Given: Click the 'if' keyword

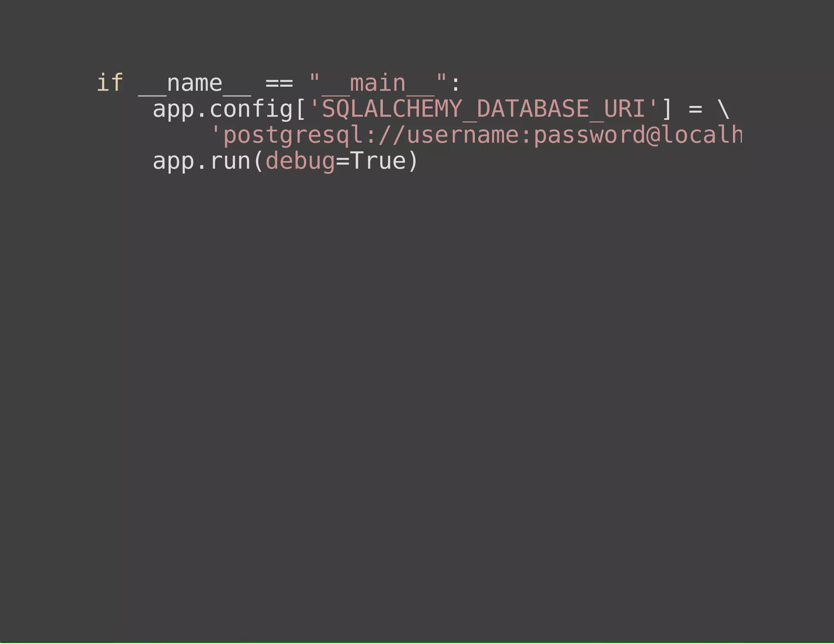Looking at the screenshot, I should [x=110, y=83].
